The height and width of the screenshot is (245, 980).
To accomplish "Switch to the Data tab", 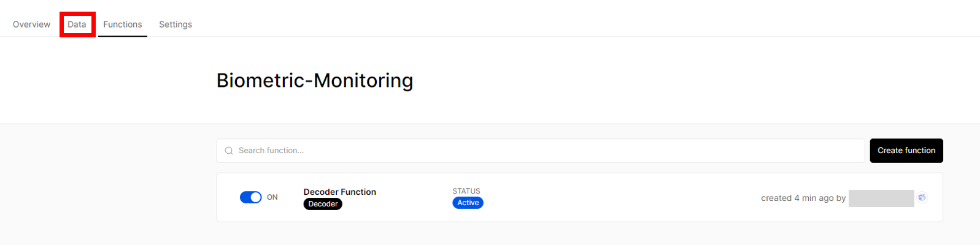I will pos(77,24).
